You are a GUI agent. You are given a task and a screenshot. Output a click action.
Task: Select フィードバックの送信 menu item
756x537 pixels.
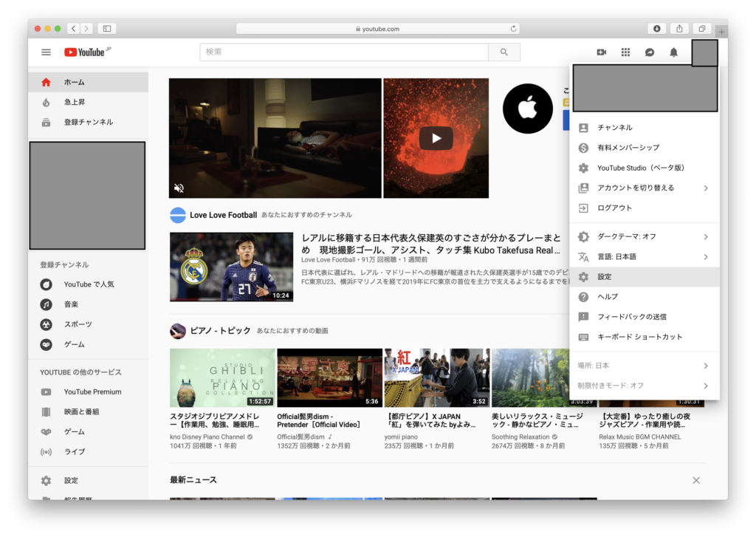(644, 317)
